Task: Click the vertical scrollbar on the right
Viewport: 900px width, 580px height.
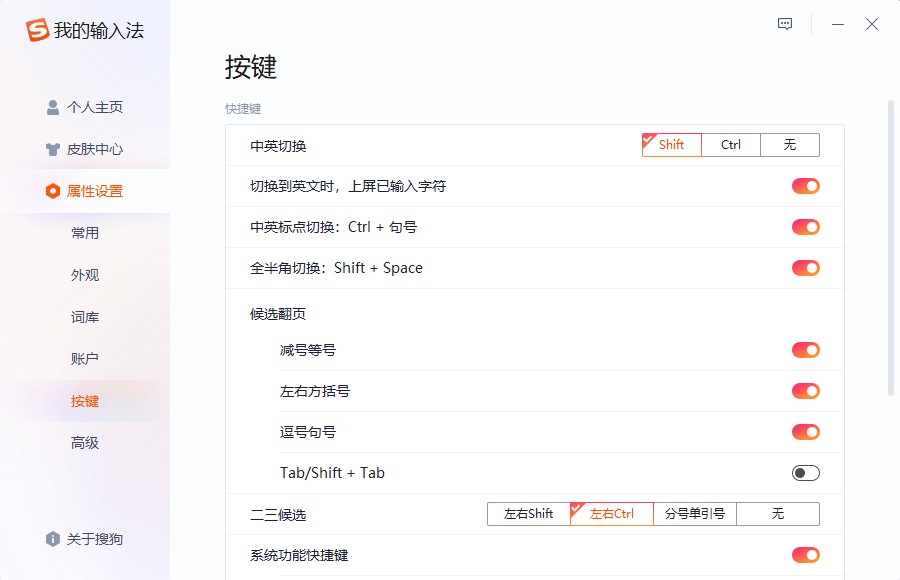Action: coord(891,248)
